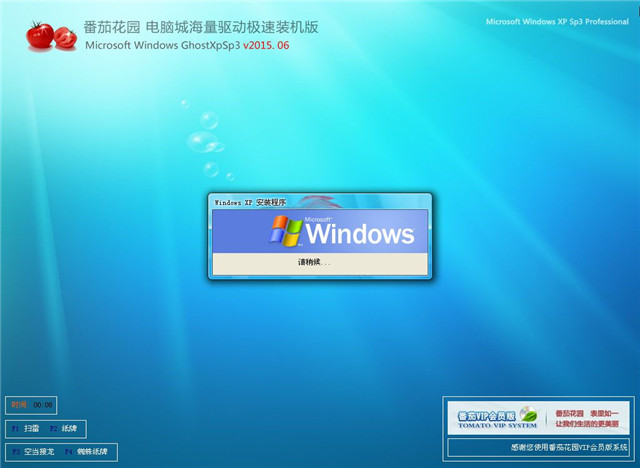Click the red slogan 番茄花园 表里如一
The width and height of the screenshot is (640, 468).
(587, 414)
